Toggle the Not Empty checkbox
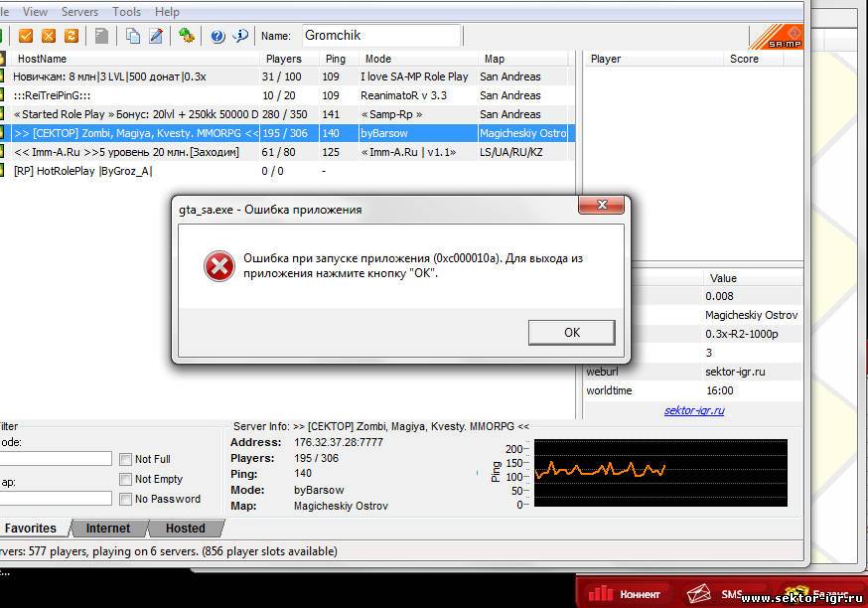 (126, 479)
